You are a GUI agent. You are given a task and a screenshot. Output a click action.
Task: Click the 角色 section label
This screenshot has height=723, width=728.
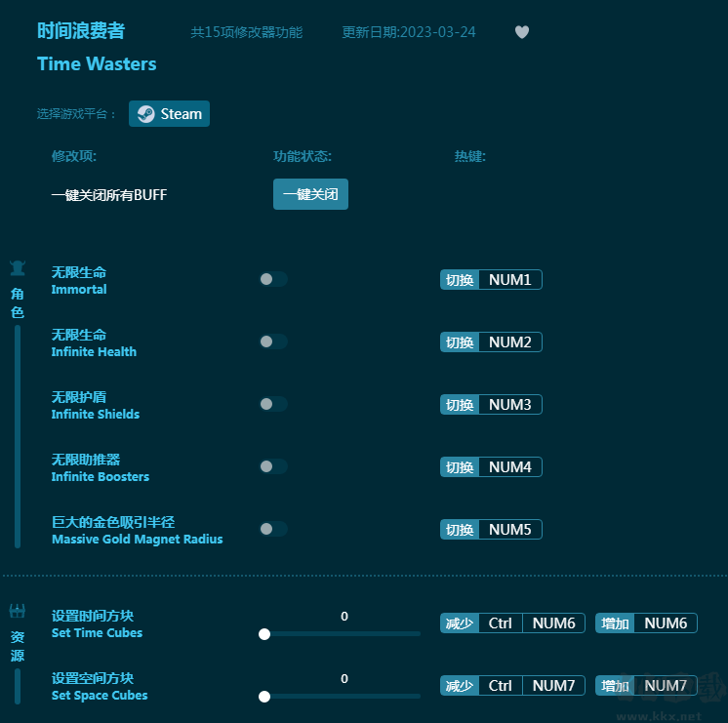[x=18, y=302]
